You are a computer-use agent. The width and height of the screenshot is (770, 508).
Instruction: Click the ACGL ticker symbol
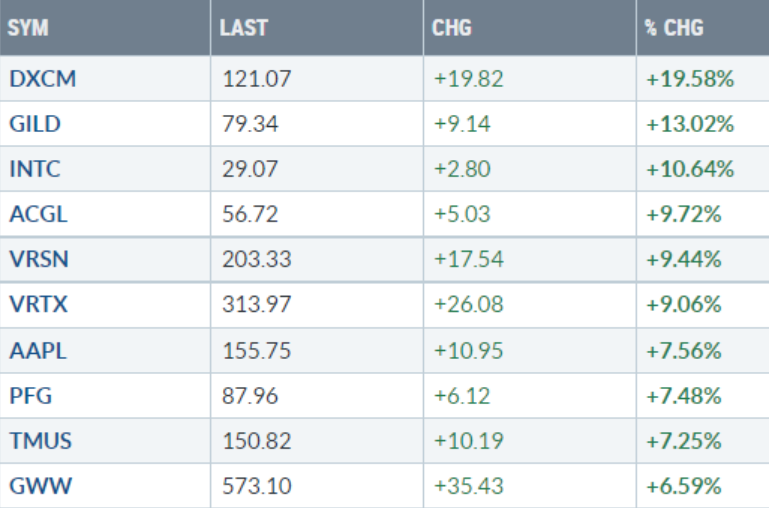click(x=37, y=214)
